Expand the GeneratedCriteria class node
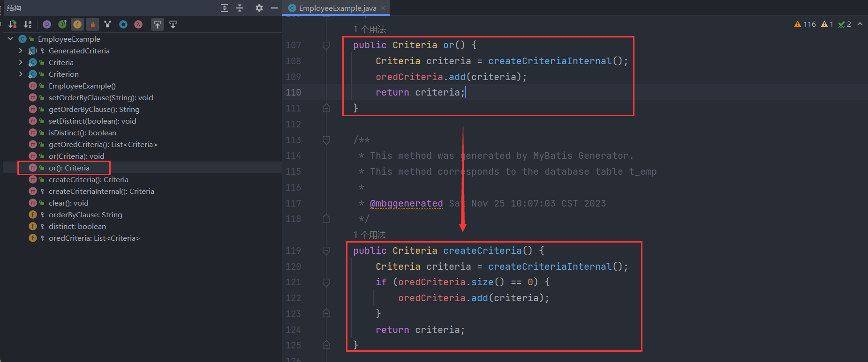This screenshot has width=868, height=362. coord(21,51)
